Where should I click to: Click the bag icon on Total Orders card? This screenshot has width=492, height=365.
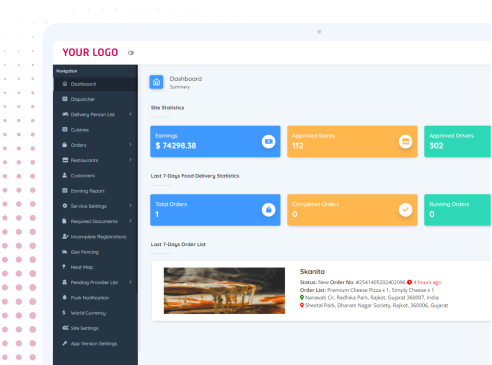(x=268, y=210)
